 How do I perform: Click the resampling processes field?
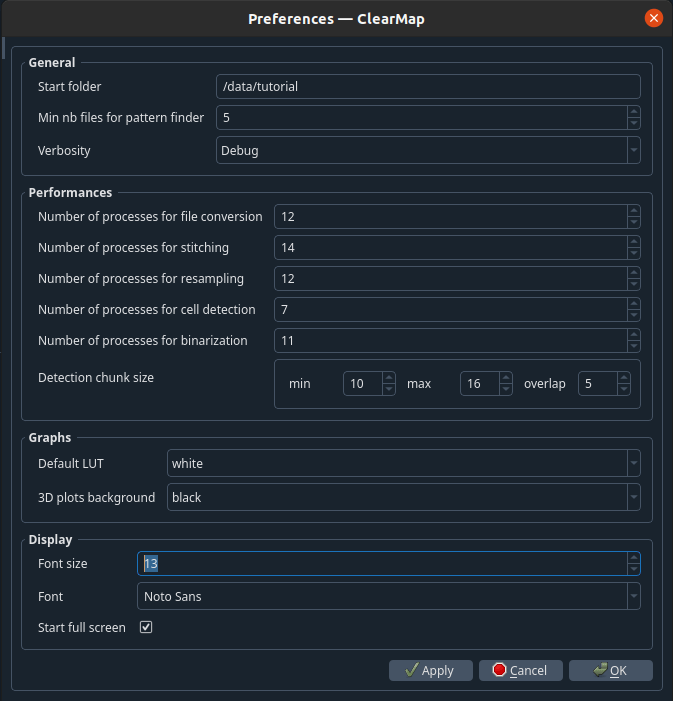[x=451, y=279]
